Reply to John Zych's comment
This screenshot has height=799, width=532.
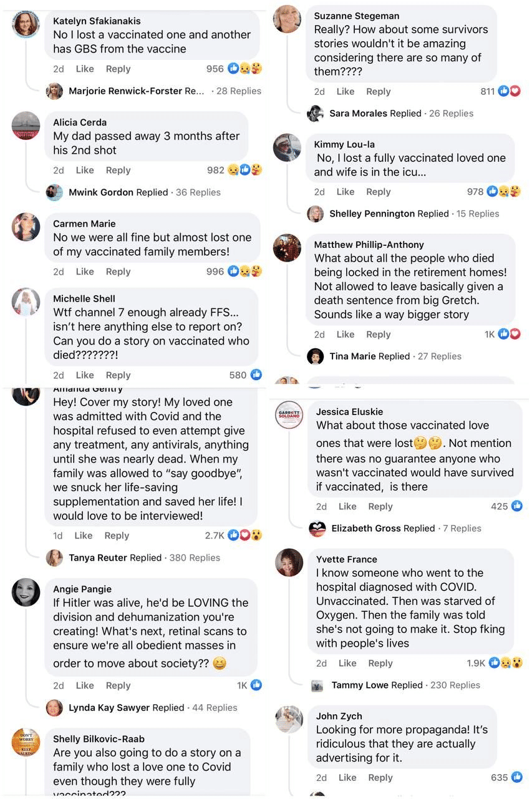pyautogui.click(x=380, y=777)
